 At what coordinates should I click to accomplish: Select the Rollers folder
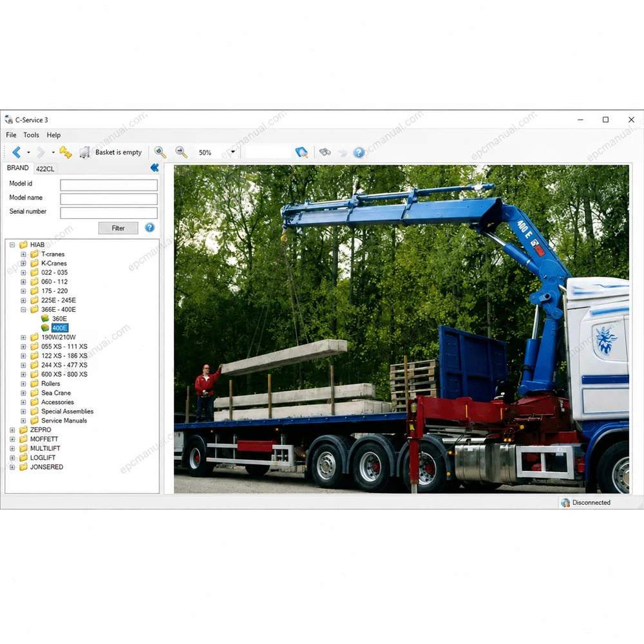click(x=50, y=384)
